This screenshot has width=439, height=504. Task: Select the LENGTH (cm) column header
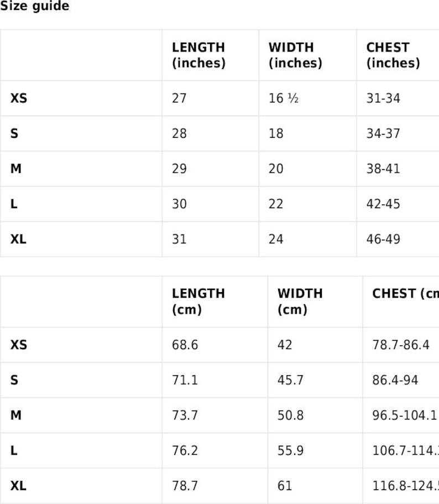point(198,302)
